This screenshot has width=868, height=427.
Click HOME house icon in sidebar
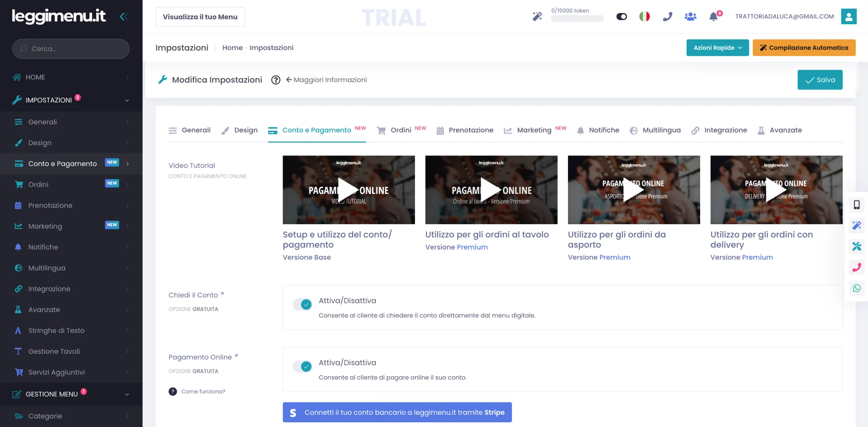click(x=17, y=77)
